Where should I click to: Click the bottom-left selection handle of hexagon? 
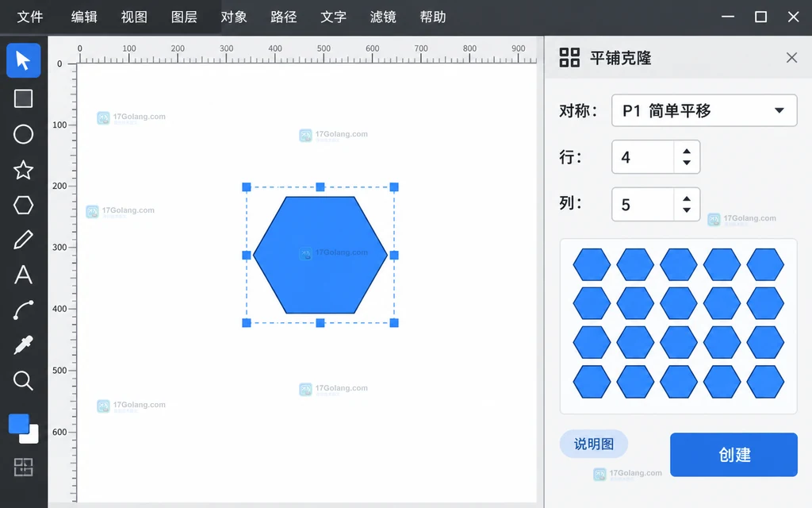[x=247, y=323]
